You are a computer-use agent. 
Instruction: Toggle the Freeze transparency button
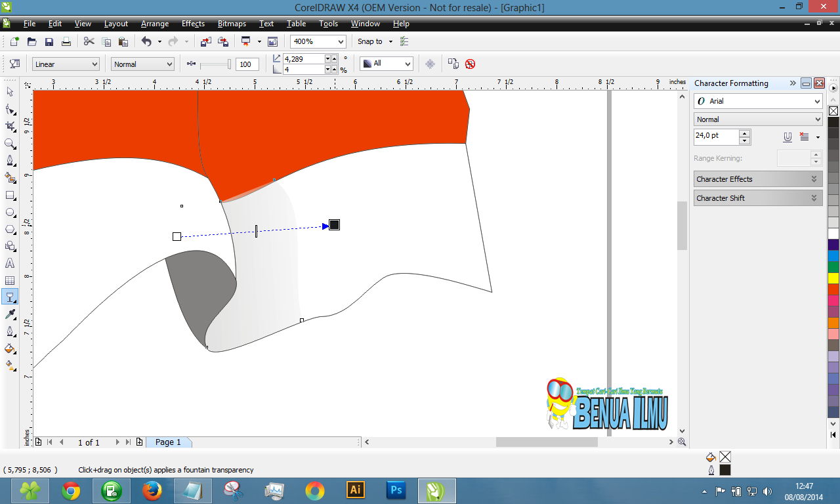(430, 64)
